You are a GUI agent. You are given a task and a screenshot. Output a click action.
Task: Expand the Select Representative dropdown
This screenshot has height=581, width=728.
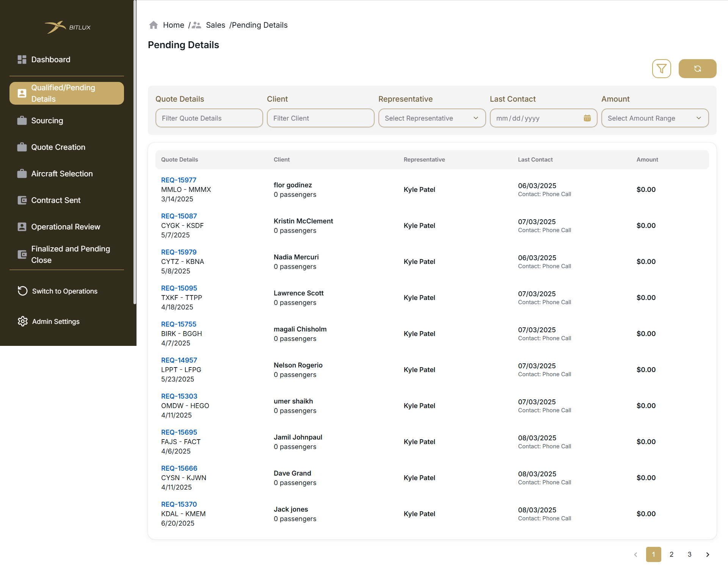(432, 118)
